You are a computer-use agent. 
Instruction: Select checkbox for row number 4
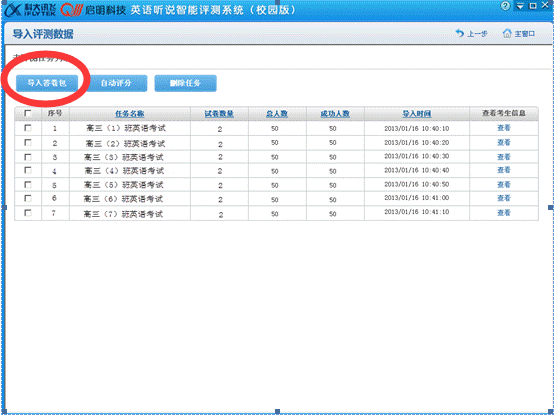[x=28, y=170]
